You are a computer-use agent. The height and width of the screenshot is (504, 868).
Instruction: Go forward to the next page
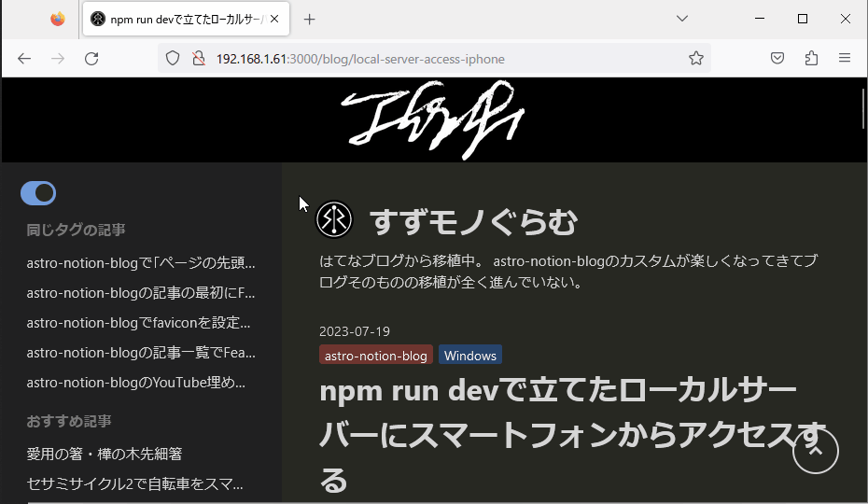point(58,59)
